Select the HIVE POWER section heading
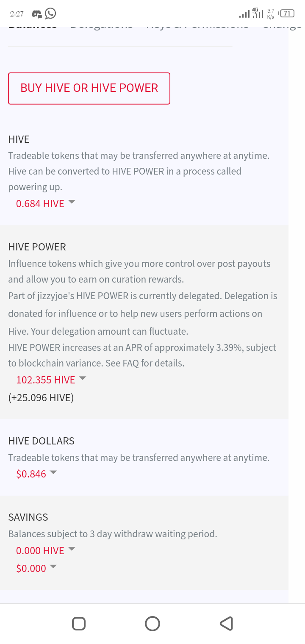Screen dimensions: 305x644 coord(37,247)
